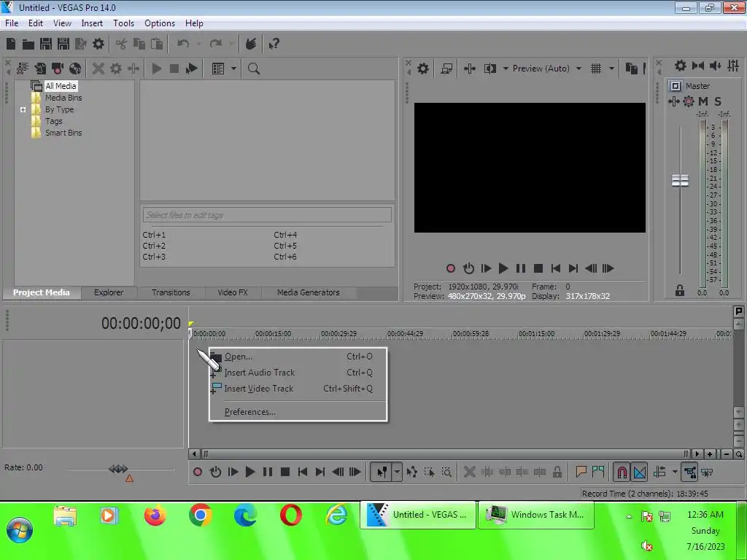Screen dimensions: 747x560
Task: Open the Undo history dropdown arrow
Action: pyautogui.click(x=198, y=44)
